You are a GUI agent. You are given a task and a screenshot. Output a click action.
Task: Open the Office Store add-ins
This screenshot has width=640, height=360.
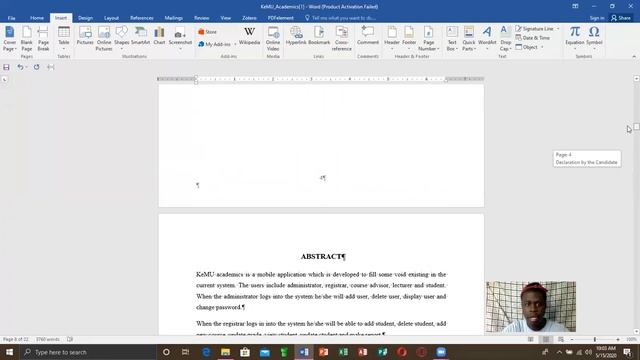(208, 32)
